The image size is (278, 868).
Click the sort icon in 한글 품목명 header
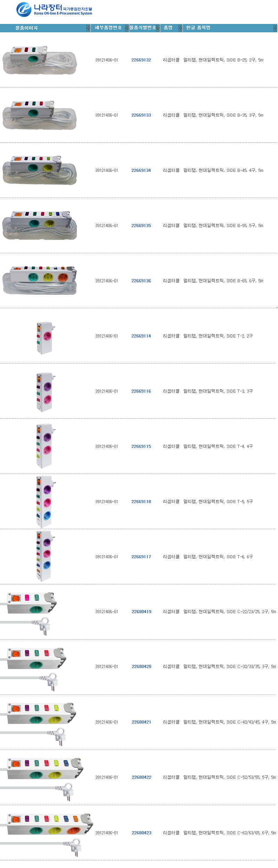pyautogui.click(x=275, y=28)
